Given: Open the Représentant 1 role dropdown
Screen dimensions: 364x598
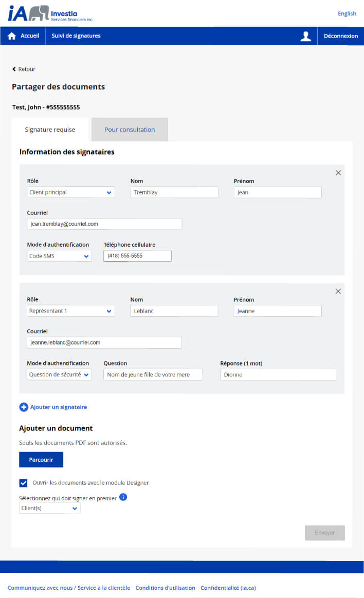Looking at the screenshot, I should coord(71,311).
